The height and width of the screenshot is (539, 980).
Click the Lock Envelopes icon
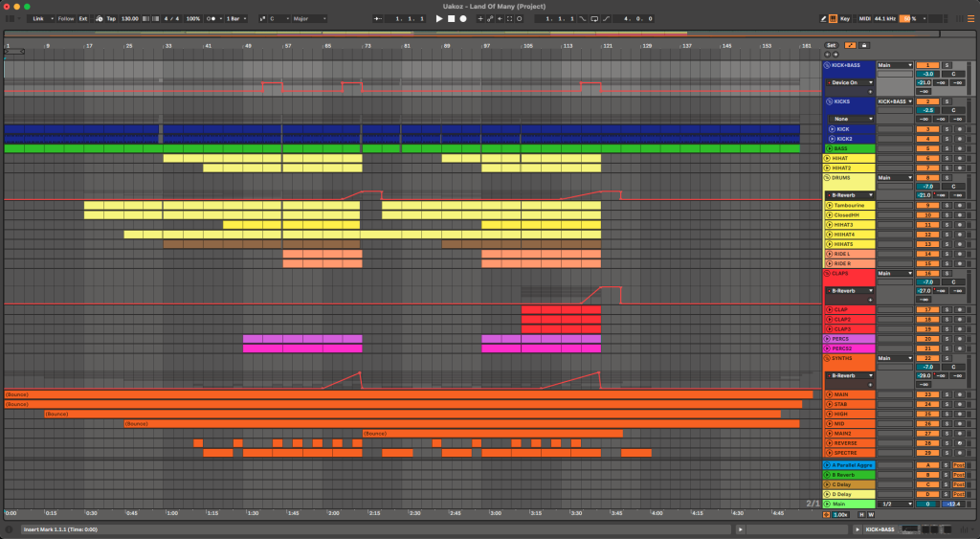(864, 46)
